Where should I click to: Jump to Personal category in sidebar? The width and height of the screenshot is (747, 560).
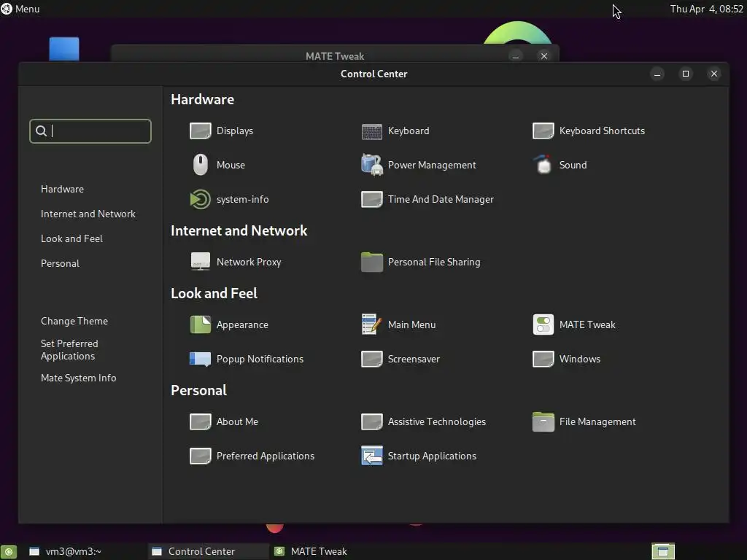(x=60, y=263)
